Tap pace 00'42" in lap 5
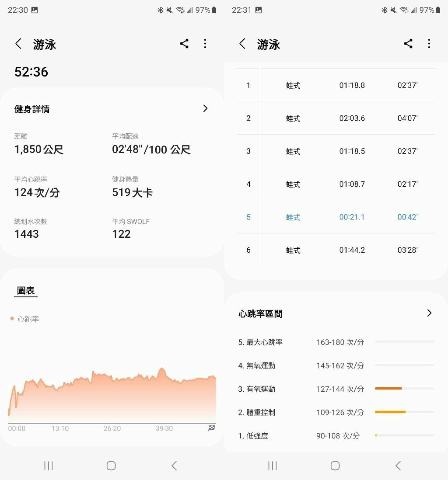The image size is (448, 480). coord(408,217)
